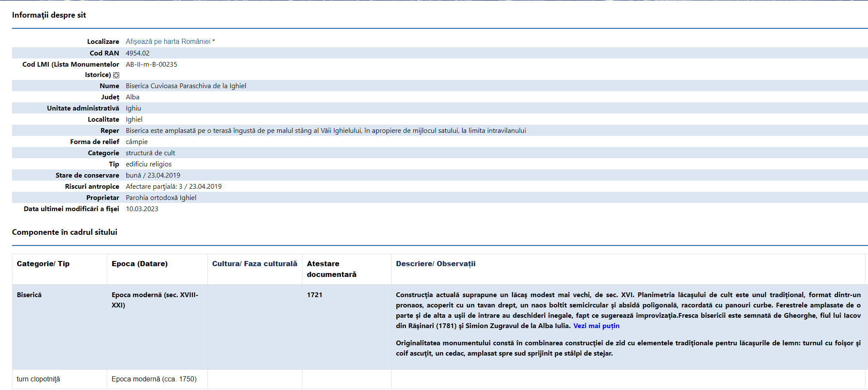The width and height of the screenshot is (868, 390).
Task: Click the 'Informații despre sit' heading
Action: coord(49,15)
